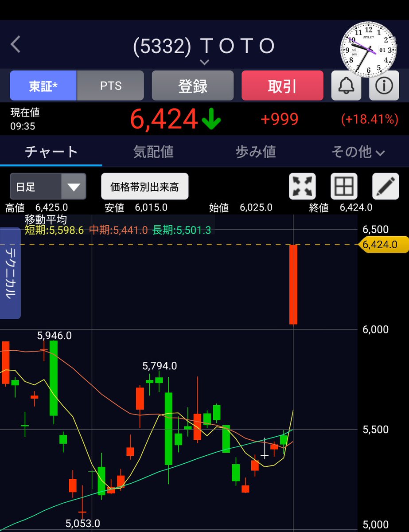This screenshot has width=409, height=532.
Task: Tap current price 6,424
Action: (164, 119)
